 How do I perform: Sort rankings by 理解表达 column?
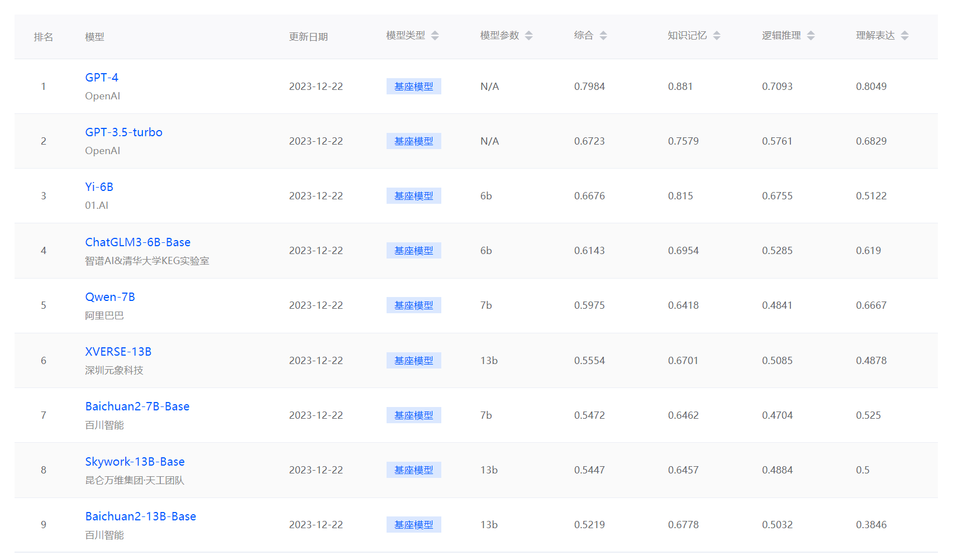(x=905, y=36)
